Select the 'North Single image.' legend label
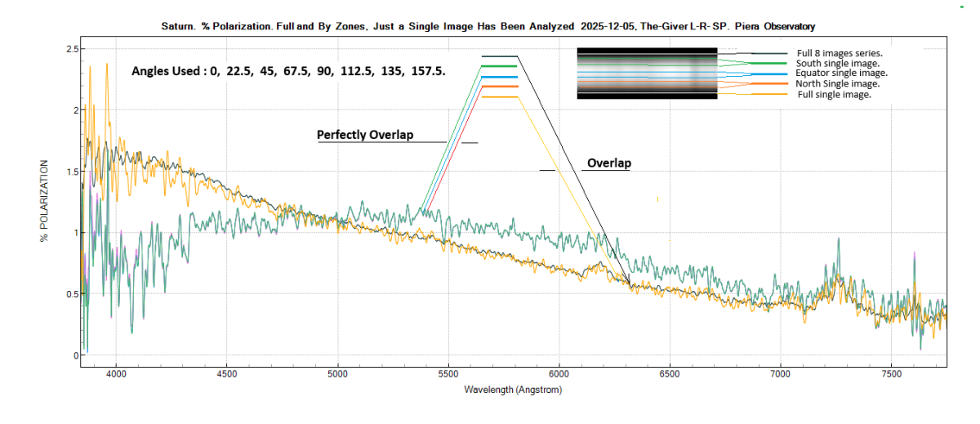 (837, 83)
